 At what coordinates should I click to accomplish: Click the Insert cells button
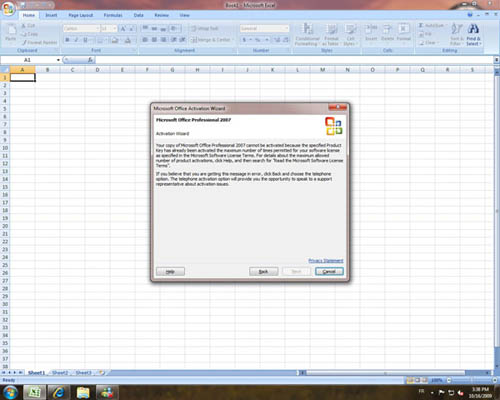click(x=371, y=33)
